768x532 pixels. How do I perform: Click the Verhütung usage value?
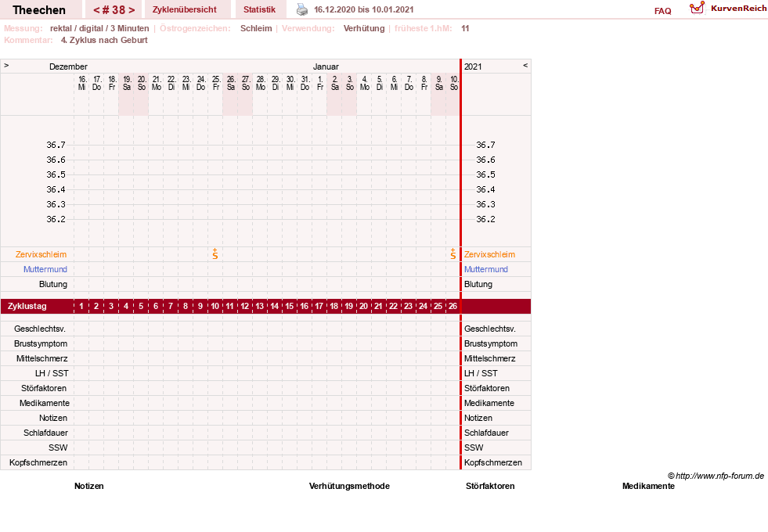[364, 28]
